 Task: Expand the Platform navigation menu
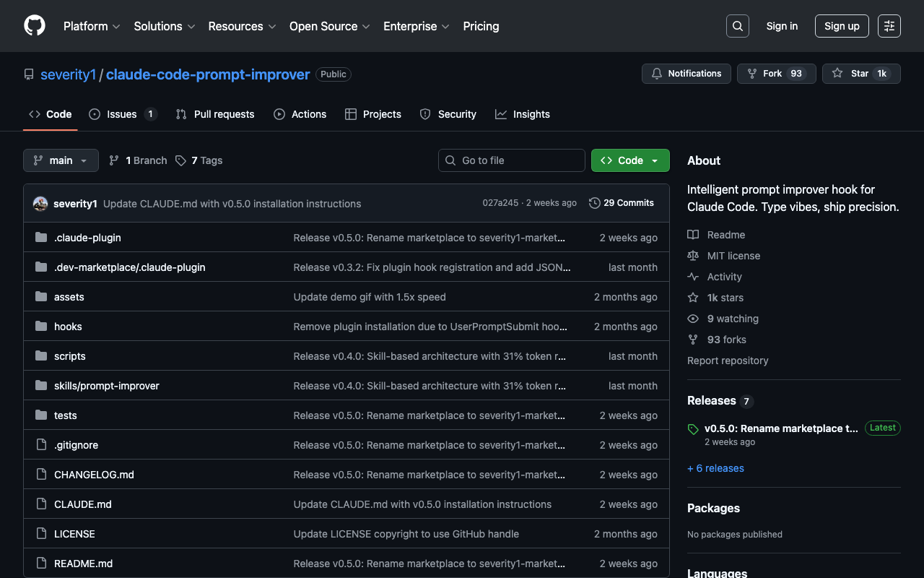point(91,26)
